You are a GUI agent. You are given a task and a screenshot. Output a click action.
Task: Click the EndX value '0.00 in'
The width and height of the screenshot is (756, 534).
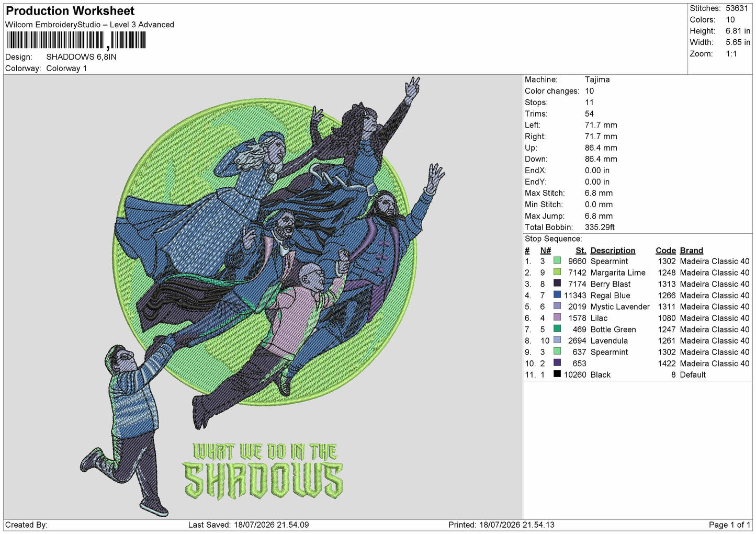coord(597,171)
